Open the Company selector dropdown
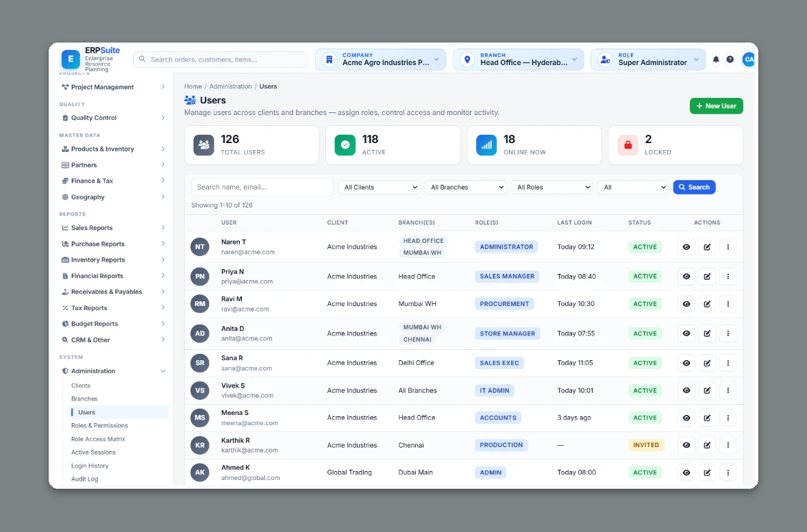 pos(380,60)
